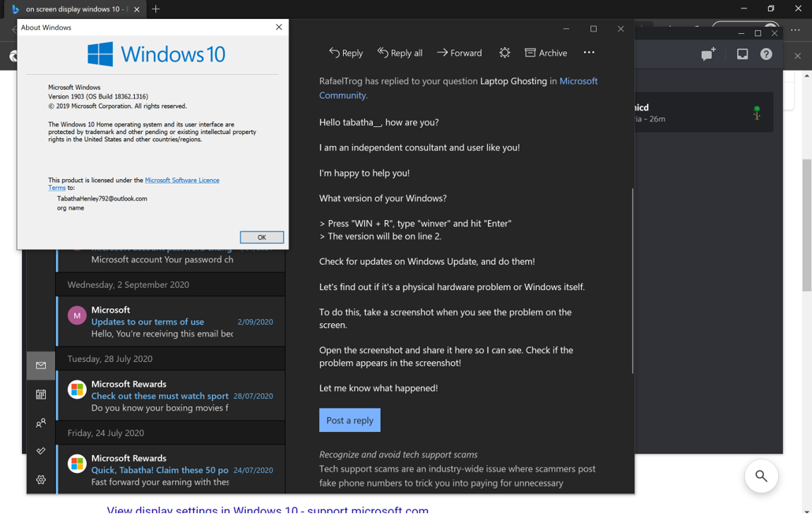Click the Archive box icon in Mail toolbar

(530, 53)
